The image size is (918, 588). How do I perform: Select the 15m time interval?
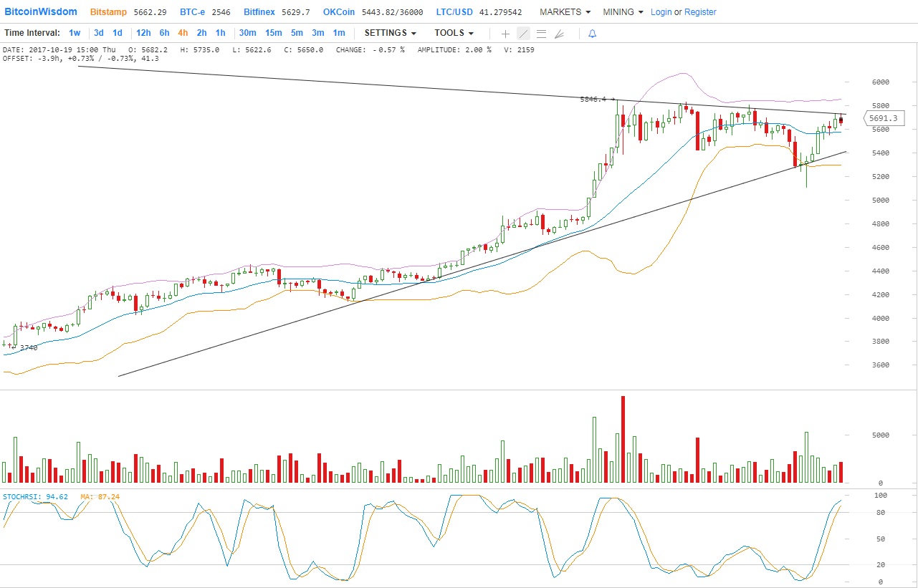click(273, 33)
